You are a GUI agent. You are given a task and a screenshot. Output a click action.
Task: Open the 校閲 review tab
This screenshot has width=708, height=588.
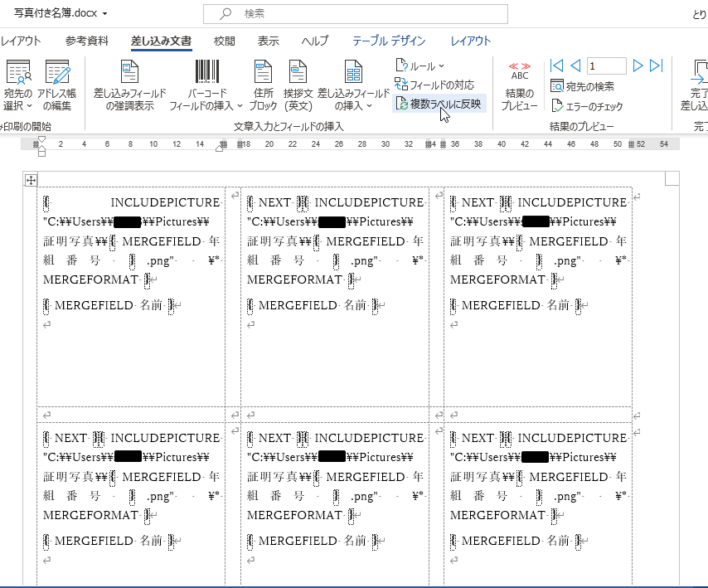click(x=225, y=41)
